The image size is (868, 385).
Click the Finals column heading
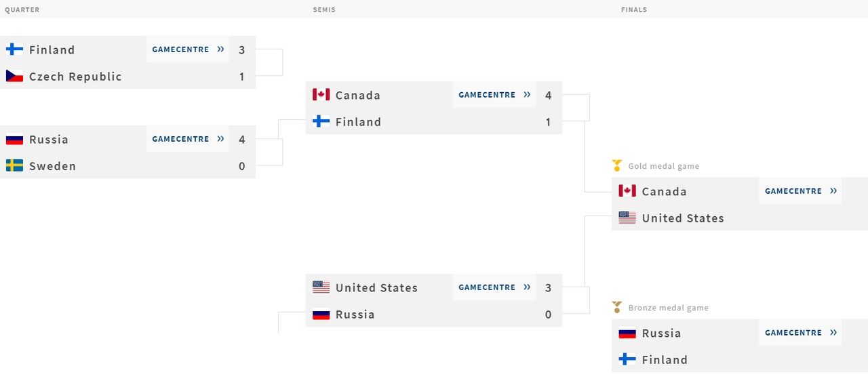(x=634, y=10)
